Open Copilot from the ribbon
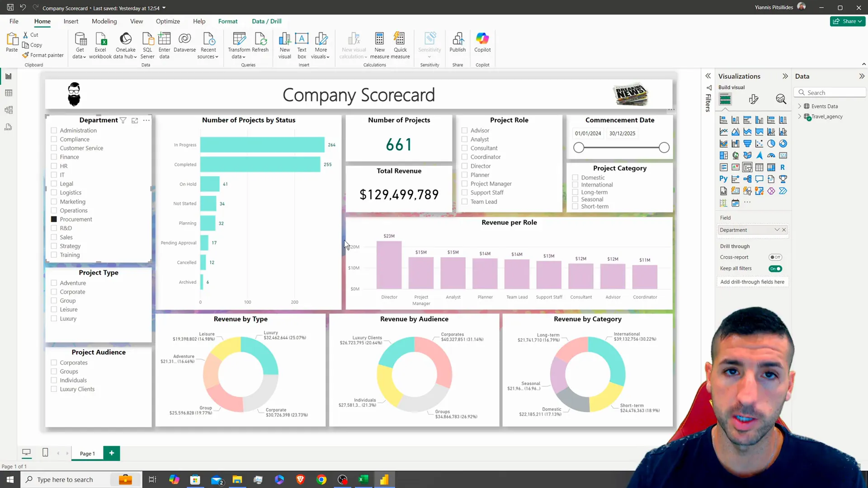Image resolution: width=868 pixels, height=488 pixels. (482, 43)
